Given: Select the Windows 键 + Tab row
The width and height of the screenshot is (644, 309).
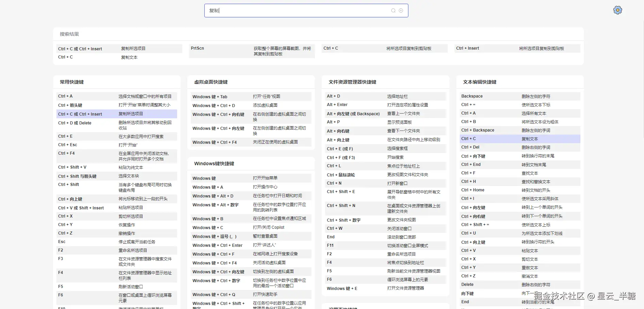Looking at the screenshot, I should [251, 97].
